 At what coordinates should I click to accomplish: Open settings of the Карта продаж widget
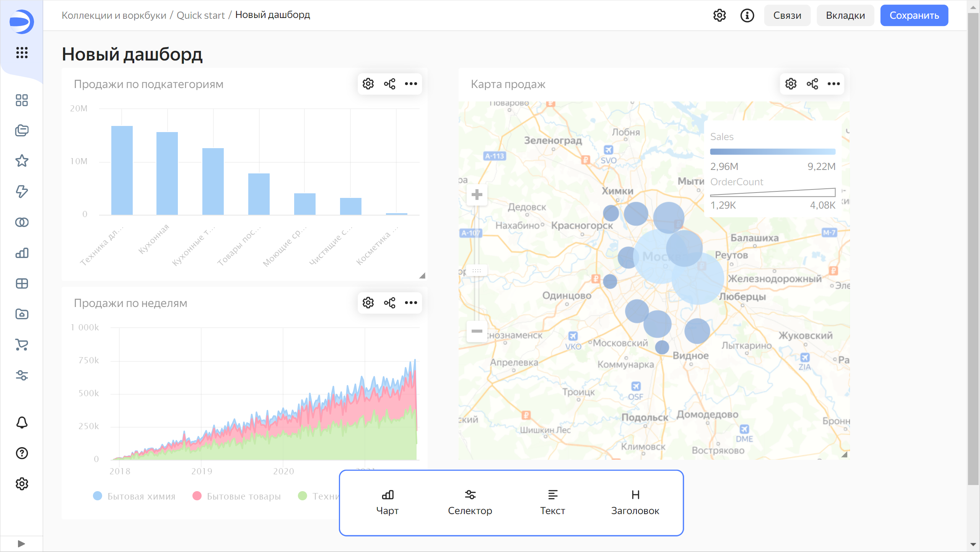[x=790, y=83]
